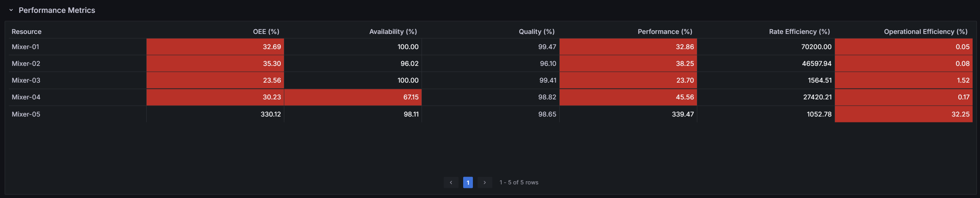Click the Mixer-05 resource cell
This screenshot has width=980, height=198.
(x=26, y=114)
